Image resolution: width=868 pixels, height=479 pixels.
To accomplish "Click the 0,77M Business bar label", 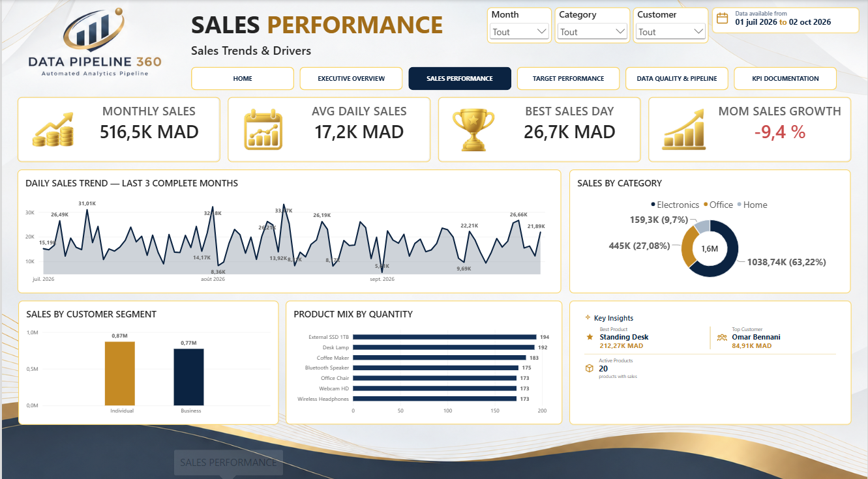I will [188, 343].
